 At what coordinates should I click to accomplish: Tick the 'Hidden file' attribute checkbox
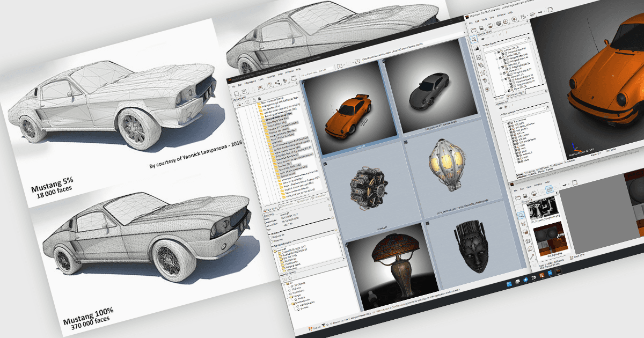pos(272,241)
